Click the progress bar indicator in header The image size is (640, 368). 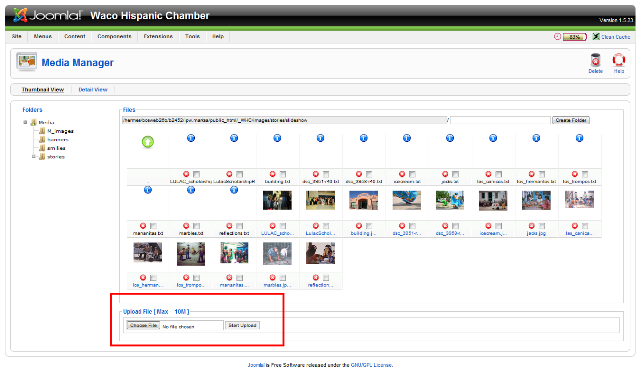point(575,37)
